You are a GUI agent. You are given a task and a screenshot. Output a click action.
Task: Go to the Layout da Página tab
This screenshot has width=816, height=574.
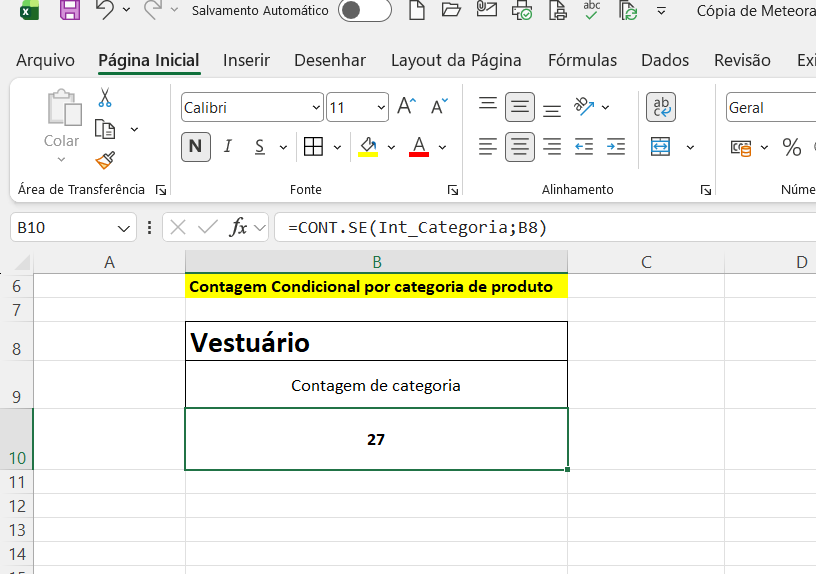[456, 60]
